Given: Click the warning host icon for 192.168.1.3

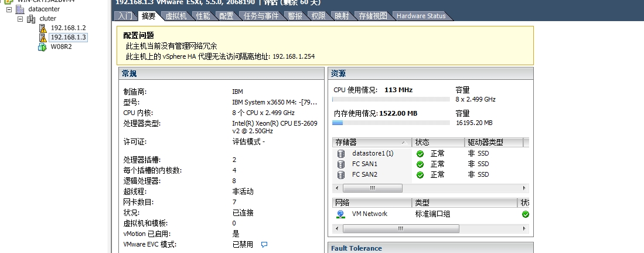Looking at the screenshot, I should pos(43,38).
